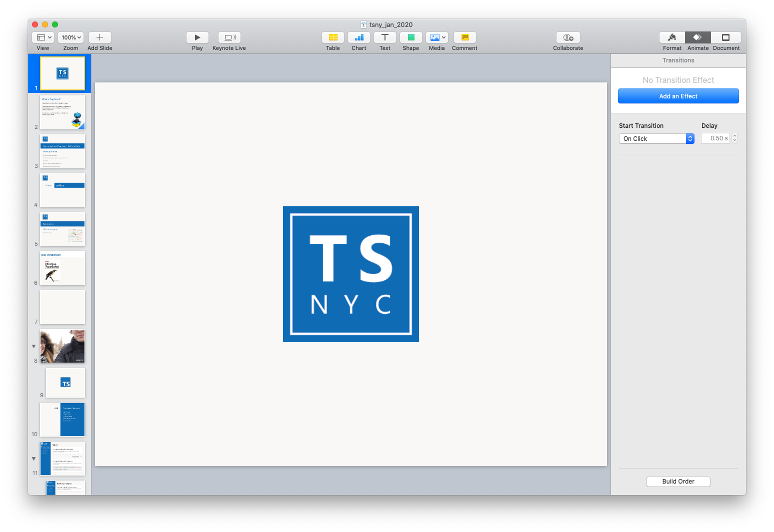The width and height of the screenshot is (774, 532).
Task: Close the Keynote window
Action: tap(35, 24)
